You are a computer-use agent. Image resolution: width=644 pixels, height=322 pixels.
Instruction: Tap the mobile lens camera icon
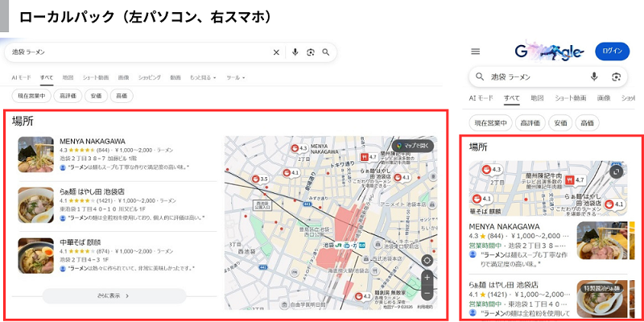tap(616, 76)
